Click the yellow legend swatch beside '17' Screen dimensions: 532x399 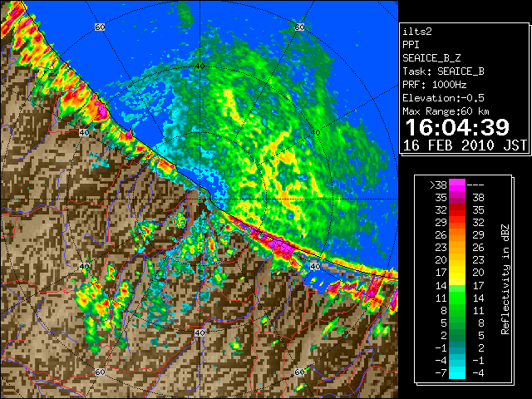457,273
